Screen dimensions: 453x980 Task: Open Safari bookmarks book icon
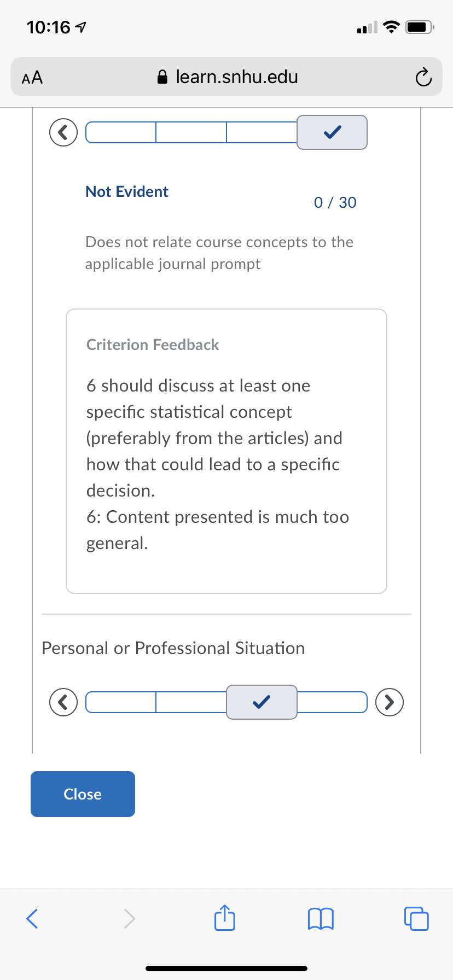pyautogui.click(x=321, y=919)
